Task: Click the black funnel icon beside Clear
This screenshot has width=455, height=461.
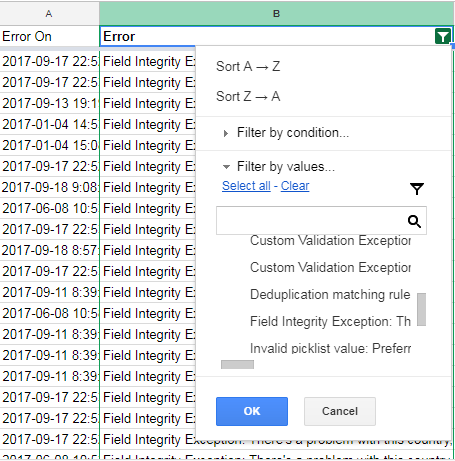Action: tap(417, 189)
